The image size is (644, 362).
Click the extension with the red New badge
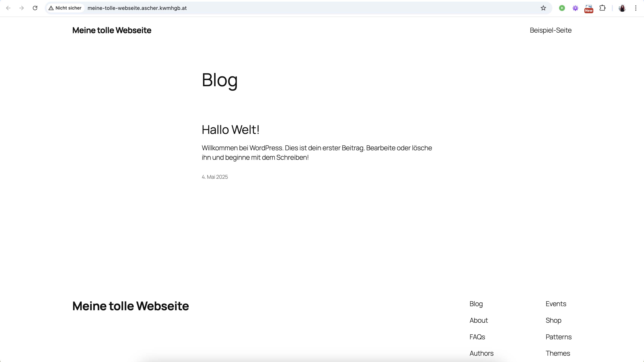(589, 8)
